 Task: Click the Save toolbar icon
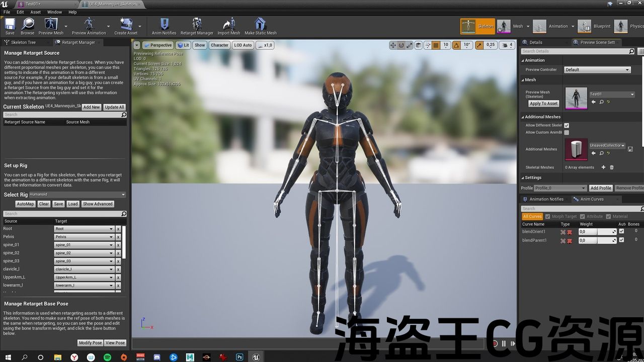coord(10,26)
